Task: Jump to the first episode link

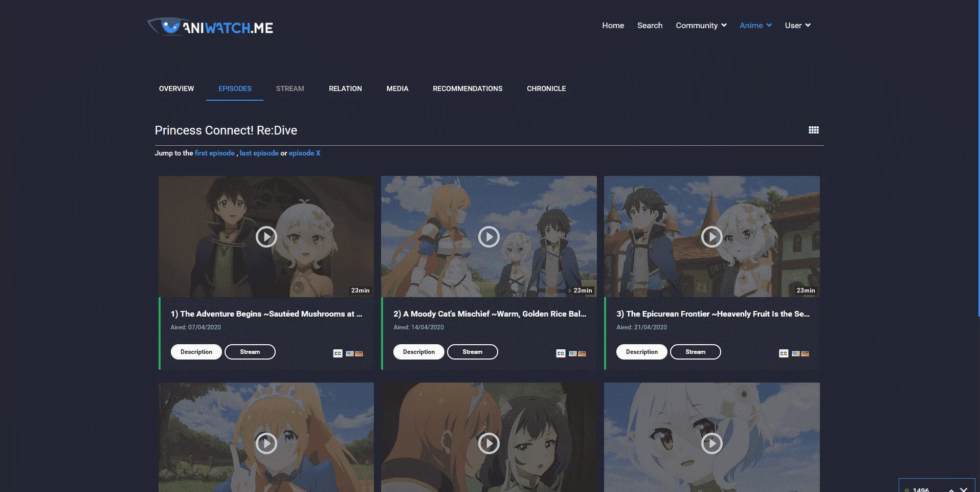Action: coord(215,153)
